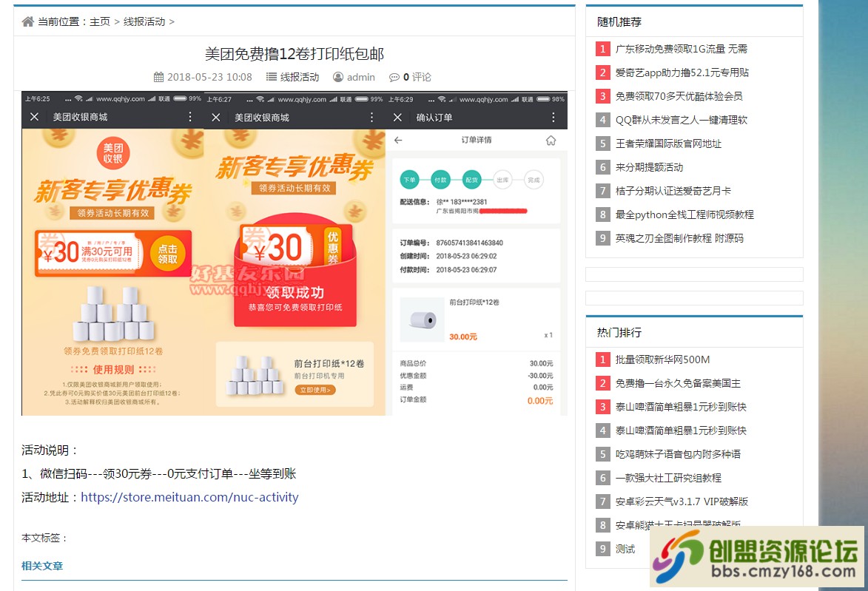Viewport: 868px width, 591px height.
Task: Click three-dot menu in first 美团收银商城 header
Action: point(190,117)
